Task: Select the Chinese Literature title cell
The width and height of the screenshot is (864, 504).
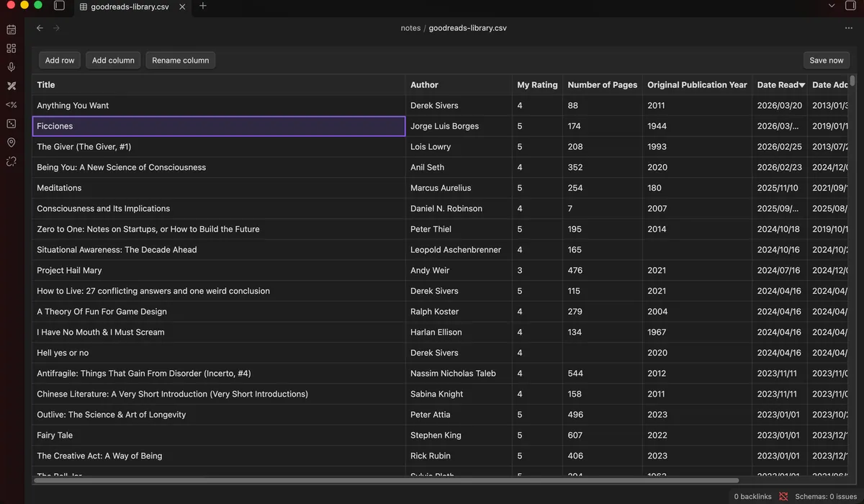Action: [219, 395]
